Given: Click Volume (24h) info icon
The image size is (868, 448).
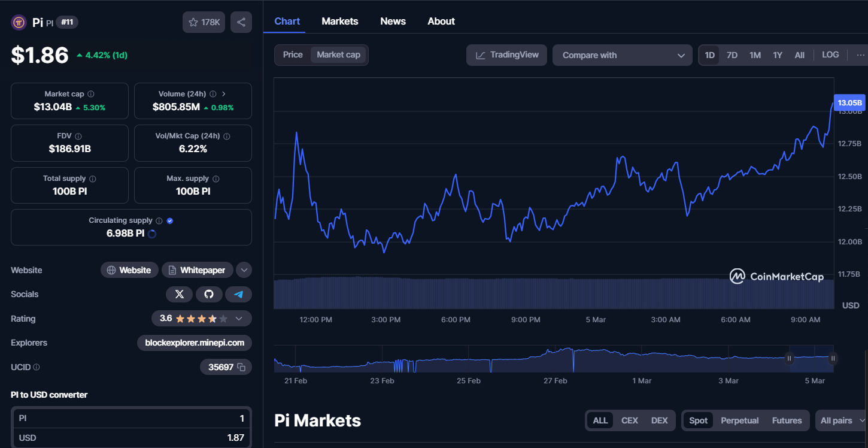Looking at the screenshot, I should 213,94.
